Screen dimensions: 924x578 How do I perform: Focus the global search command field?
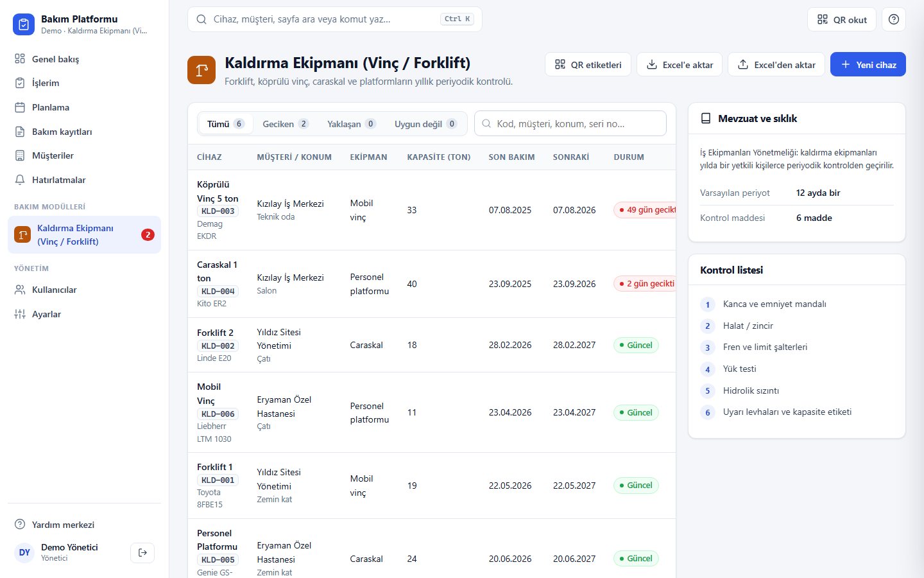[335, 19]
